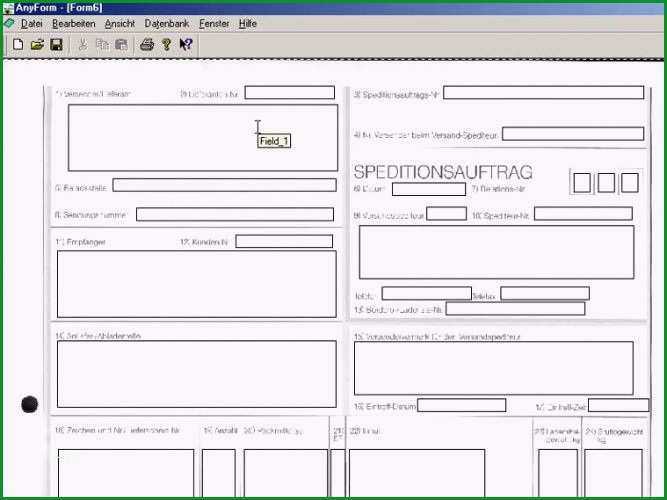The image size is (667, 500).
Task: Check the first small square box beside SPEDITIONSAUFTRAG
Action: click(x=582, y=183)
